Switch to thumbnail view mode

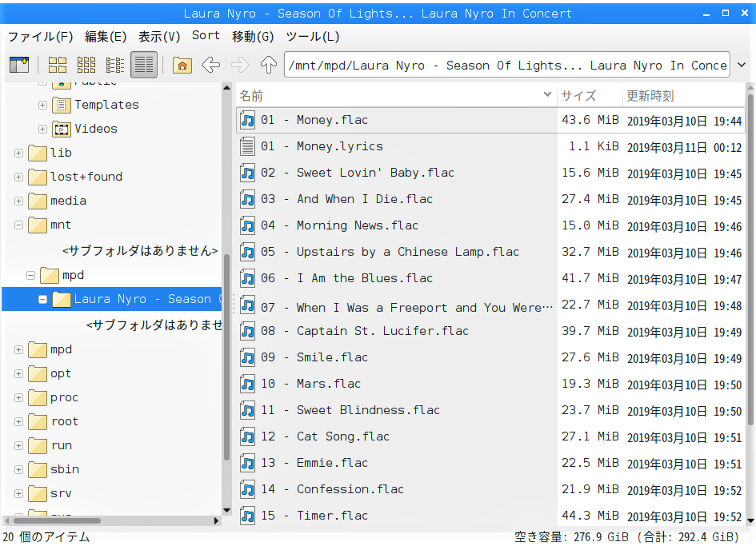point(86,65)
